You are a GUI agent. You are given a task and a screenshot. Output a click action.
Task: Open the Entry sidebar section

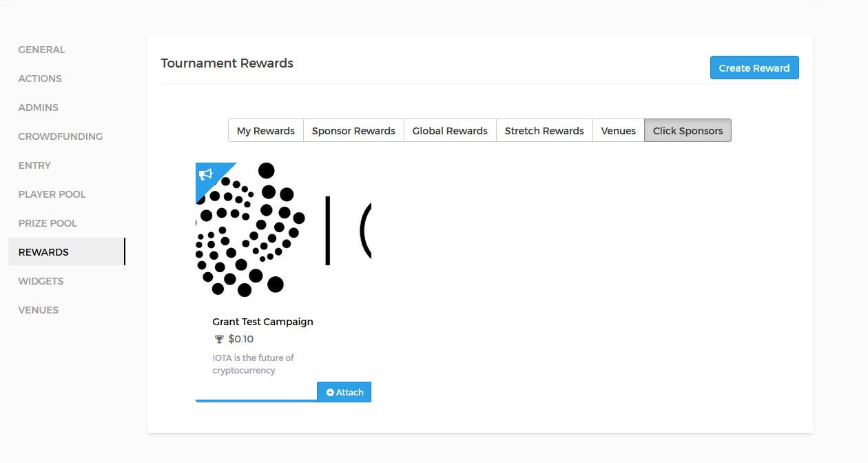(x=34, y=165)
